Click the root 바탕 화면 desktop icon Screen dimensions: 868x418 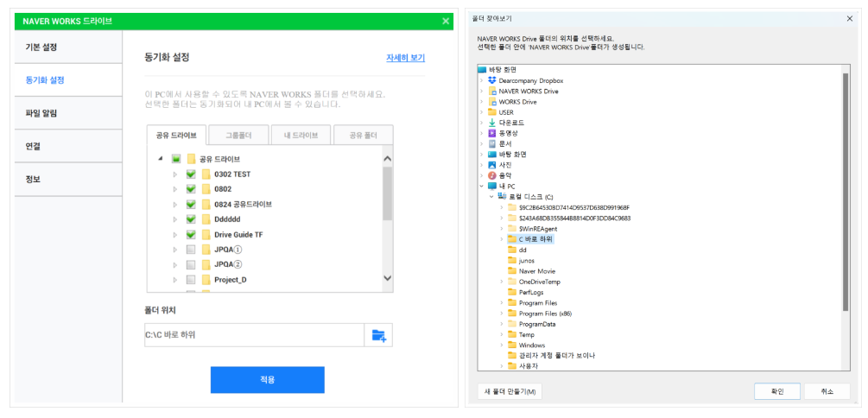click(482, 70)
